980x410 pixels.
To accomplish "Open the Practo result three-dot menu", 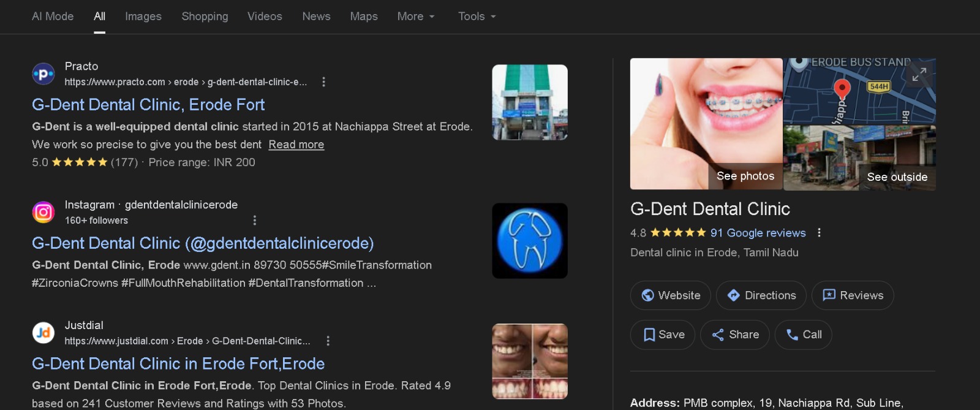I will tap(323, 82).
